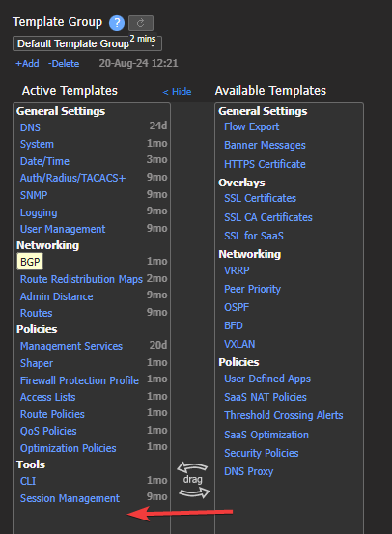
Task: Click the 2mo age beside Route Redistribution Maps
Action: tap(157, 278)
